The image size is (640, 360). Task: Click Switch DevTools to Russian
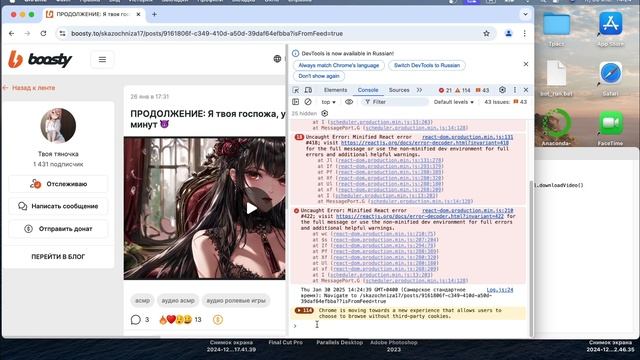coord(427,65)
